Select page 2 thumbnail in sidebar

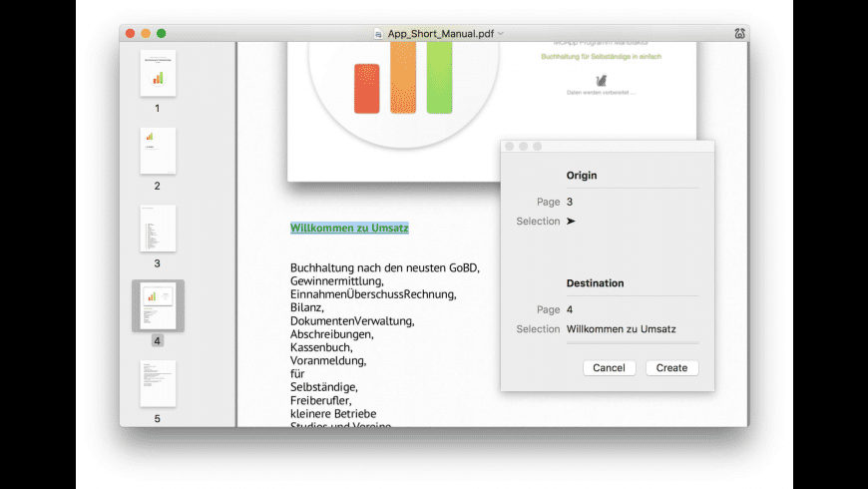click(158, 151)
